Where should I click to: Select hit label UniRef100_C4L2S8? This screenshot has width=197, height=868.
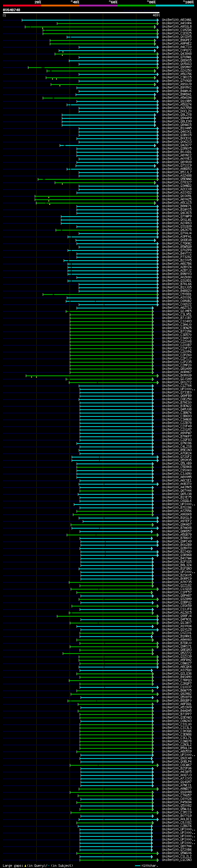tap(176, 446)
